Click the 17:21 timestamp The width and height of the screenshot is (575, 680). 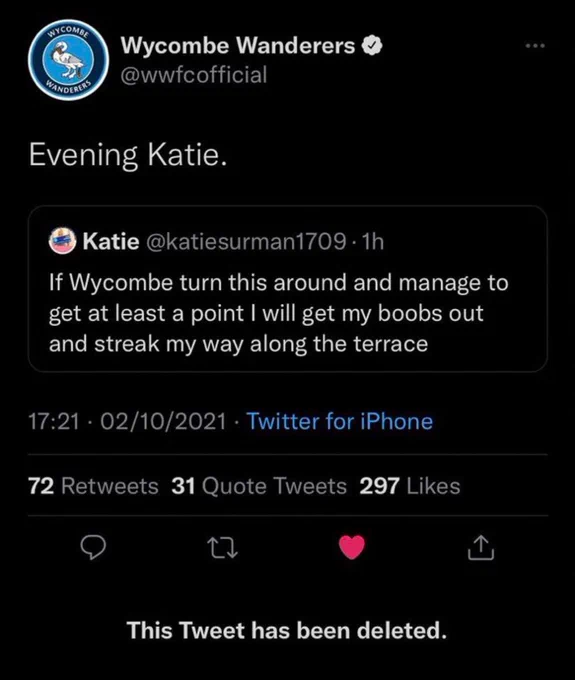[55, 422]
